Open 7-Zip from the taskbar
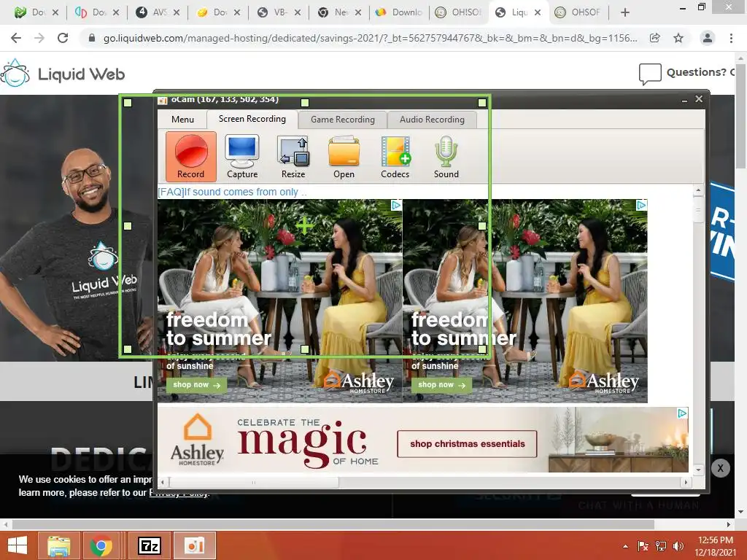This screenshot has width=747, height=560. [149, 545]
